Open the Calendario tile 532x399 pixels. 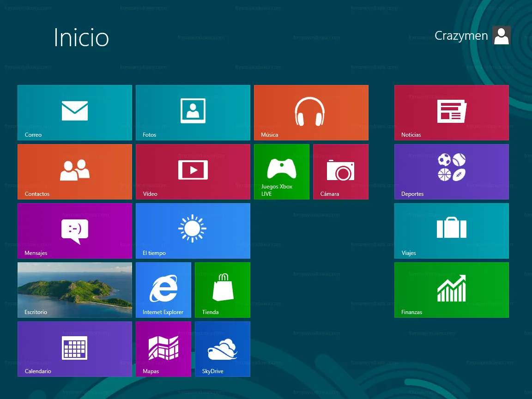75,349
